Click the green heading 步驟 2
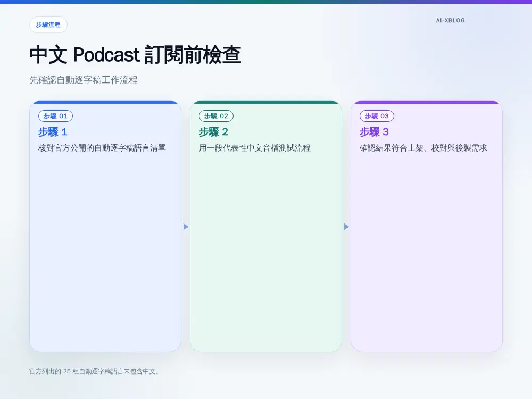Screen dimensions: 532x399 click(213, 131)
